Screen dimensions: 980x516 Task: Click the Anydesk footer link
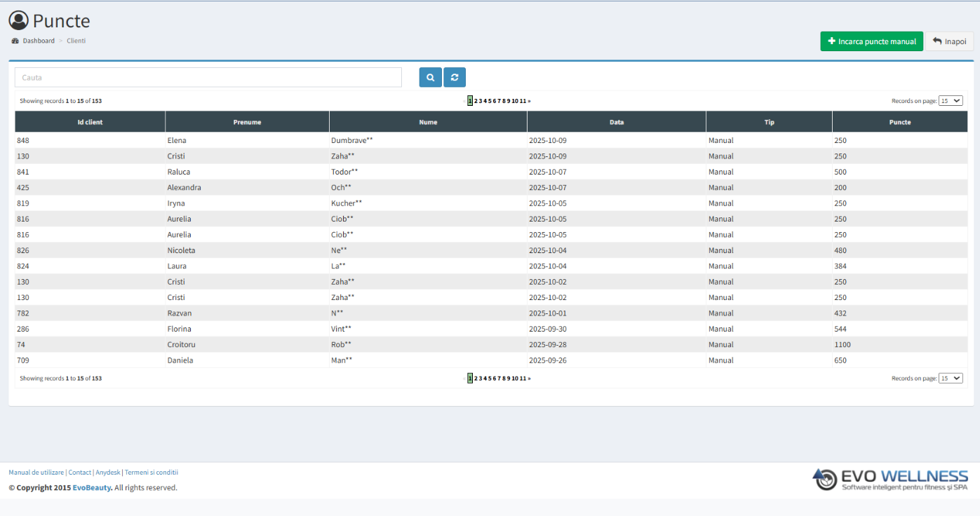click(108, 473)
